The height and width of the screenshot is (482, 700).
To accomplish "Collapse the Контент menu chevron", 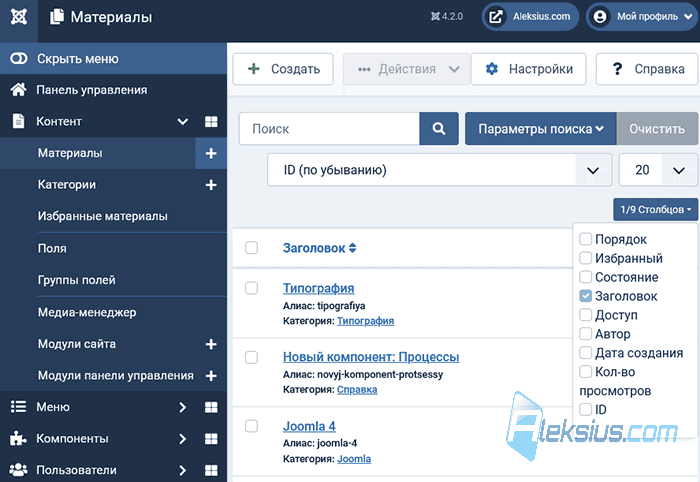I will 183,121.
